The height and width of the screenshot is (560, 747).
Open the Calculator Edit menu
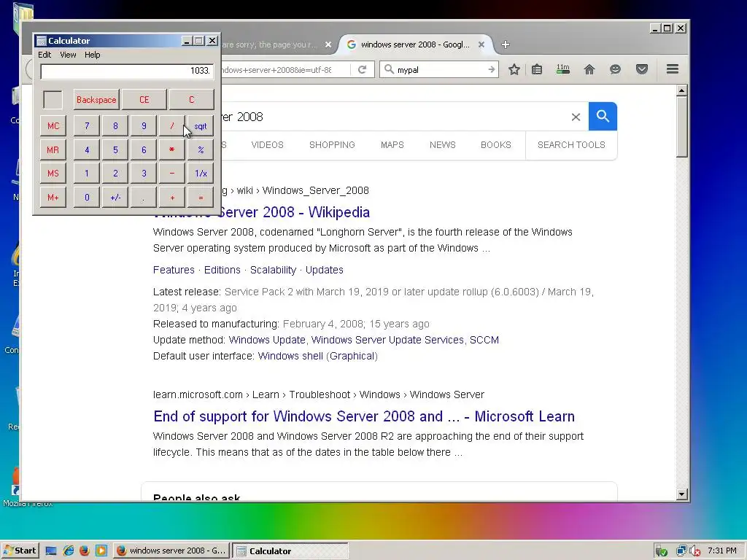pyautogui.click(x=44, y=55)
